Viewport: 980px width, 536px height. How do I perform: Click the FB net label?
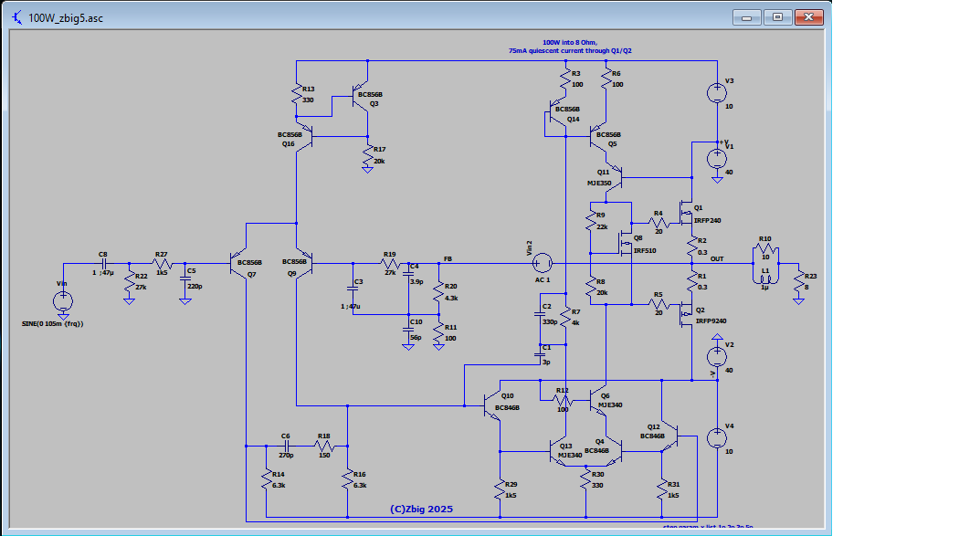[x=448, y=258]
